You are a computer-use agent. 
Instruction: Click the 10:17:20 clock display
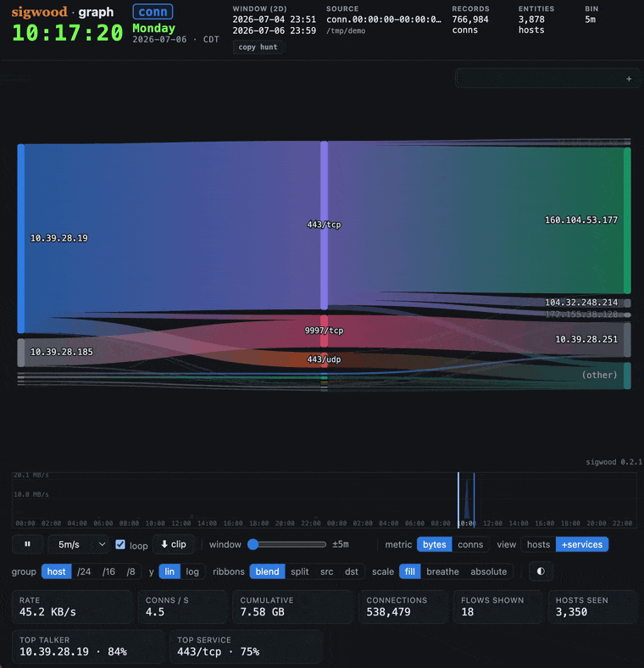68,33
